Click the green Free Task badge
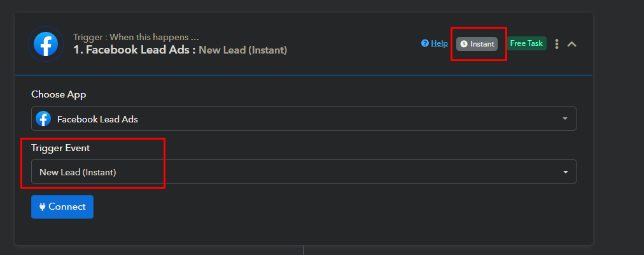 (x=526, y=43)
